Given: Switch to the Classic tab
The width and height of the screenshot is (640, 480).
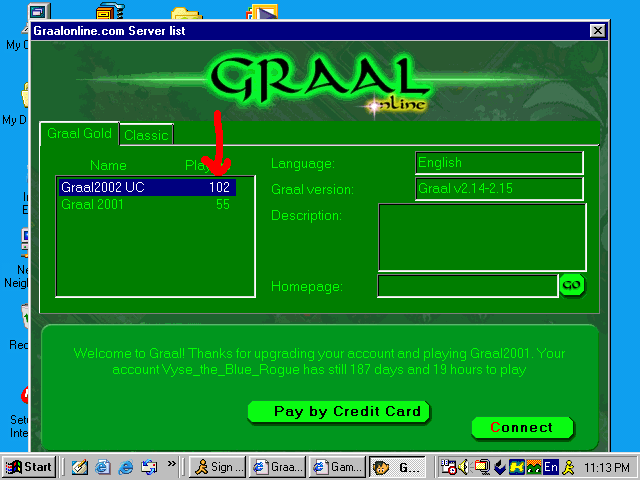Looking at the screenshot, I should [x=147, y=135].
